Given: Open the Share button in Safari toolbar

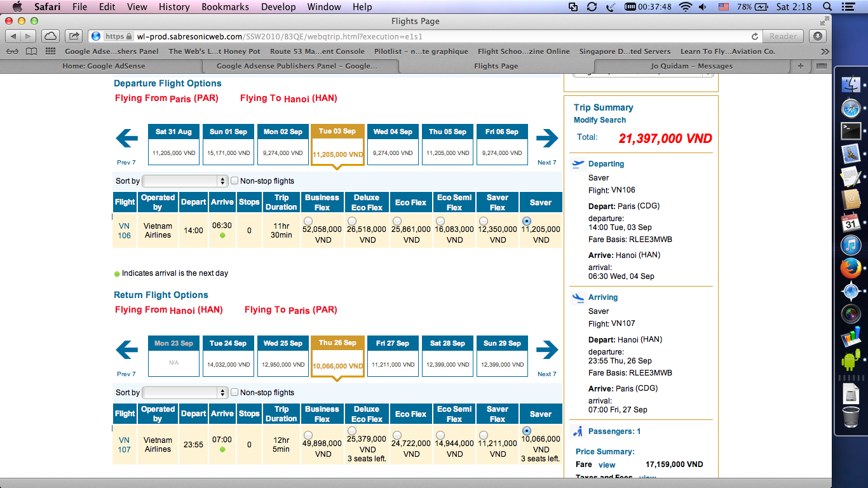Looking at the screenshot, I should click(x=74, y=36).
